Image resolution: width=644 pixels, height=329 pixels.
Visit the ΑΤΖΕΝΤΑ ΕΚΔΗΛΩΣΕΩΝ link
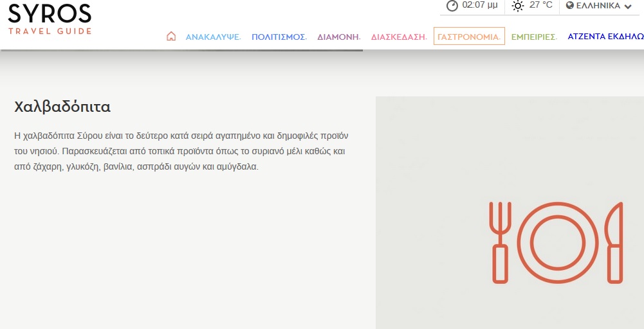pos(605,37)
